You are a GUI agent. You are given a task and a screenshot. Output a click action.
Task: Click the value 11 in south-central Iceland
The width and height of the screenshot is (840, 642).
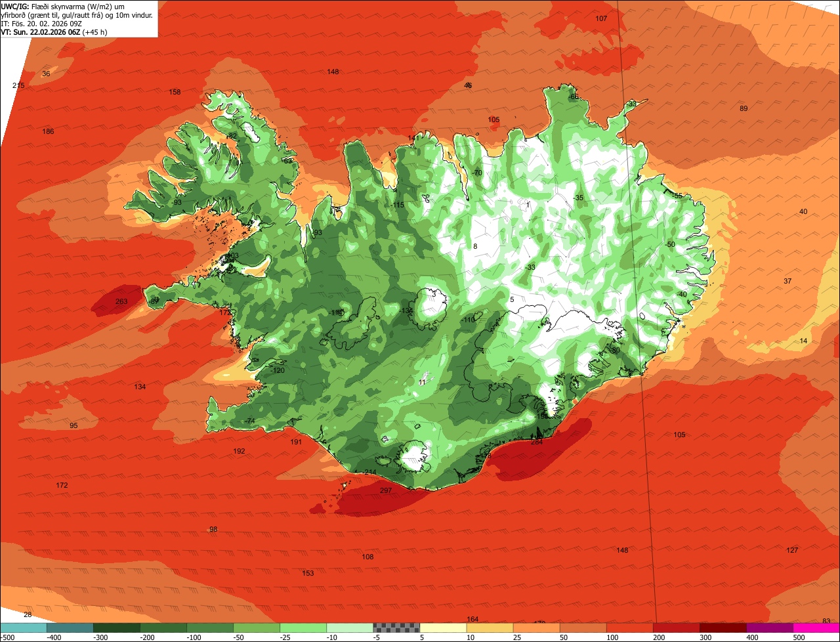(422, 382)
